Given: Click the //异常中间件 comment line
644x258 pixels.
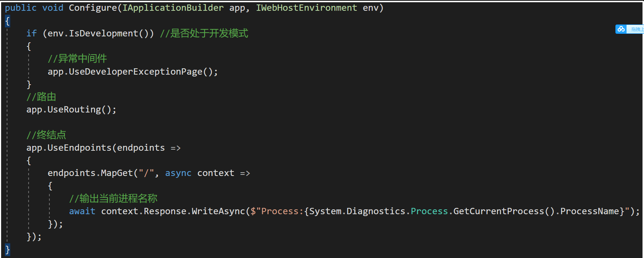Looking at the screenshot, I should (x=77, y=59).
